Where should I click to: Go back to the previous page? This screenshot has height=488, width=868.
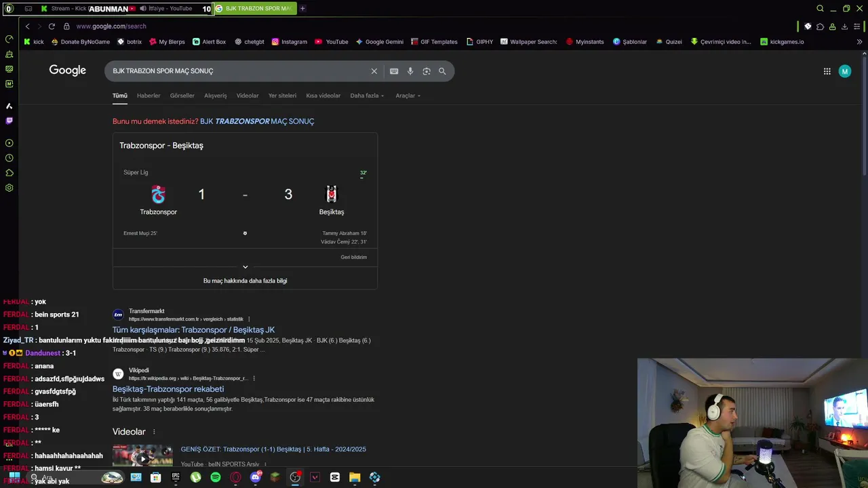point(27,26)
